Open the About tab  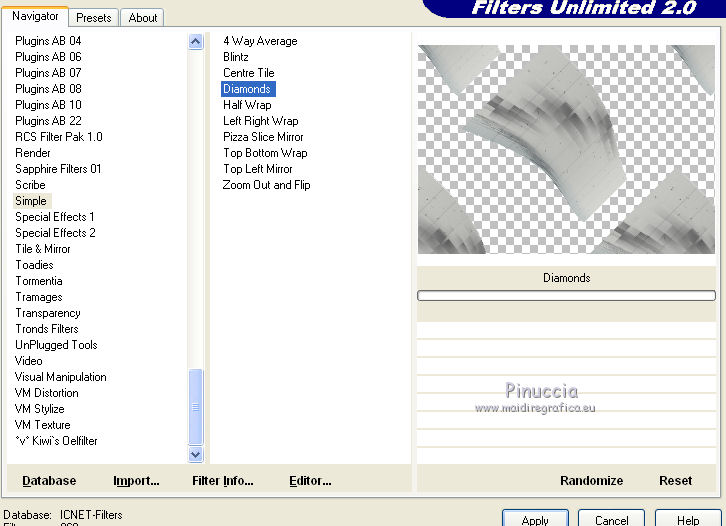pos(143,18)
